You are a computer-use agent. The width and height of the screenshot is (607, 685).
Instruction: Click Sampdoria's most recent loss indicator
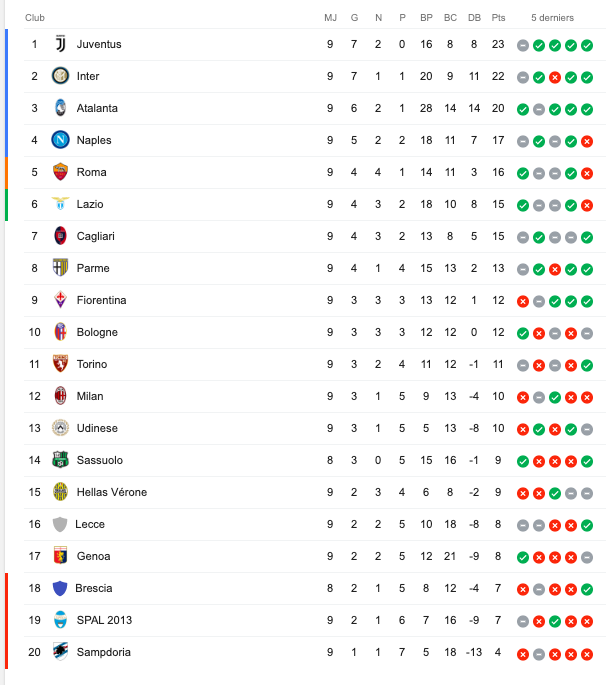(587, 653)
